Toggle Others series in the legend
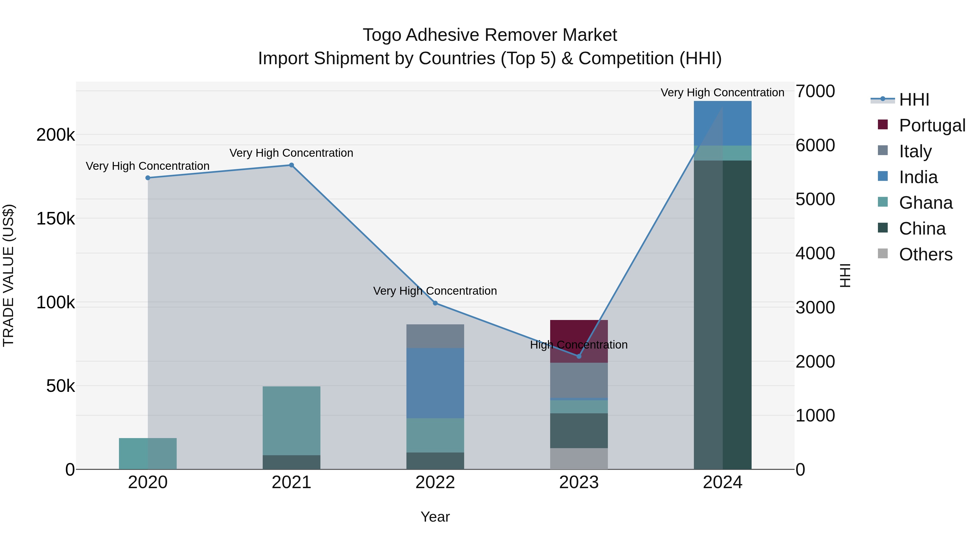The width and height of the screenshot is (980, 551). click(915, 254)
